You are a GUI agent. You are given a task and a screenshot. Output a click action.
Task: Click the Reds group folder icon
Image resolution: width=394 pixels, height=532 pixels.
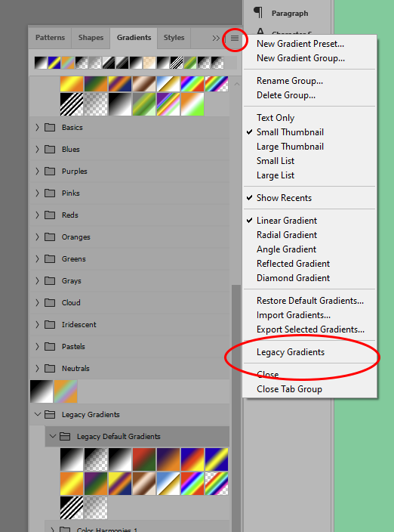(x=50, y=215)
